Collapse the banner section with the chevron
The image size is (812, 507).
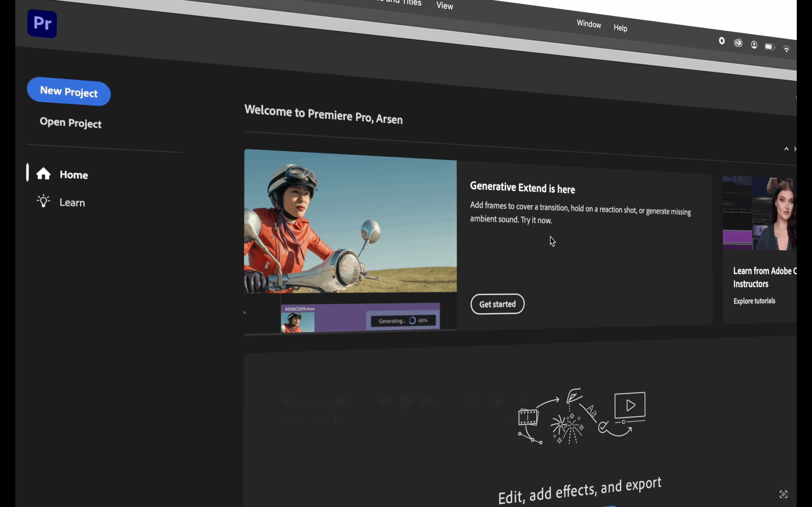[x=786, y=149]
